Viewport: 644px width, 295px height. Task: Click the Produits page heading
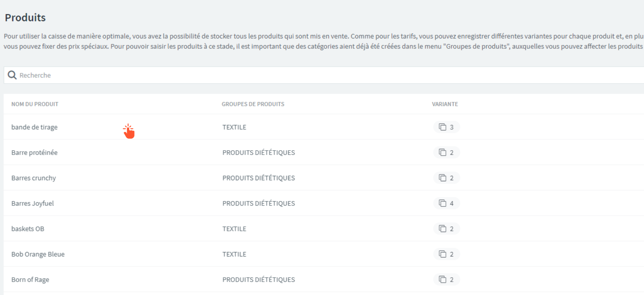click(x=25, y=17)
